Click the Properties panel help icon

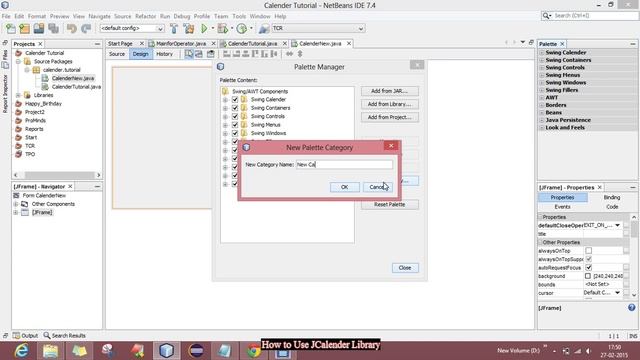[631, 308]
